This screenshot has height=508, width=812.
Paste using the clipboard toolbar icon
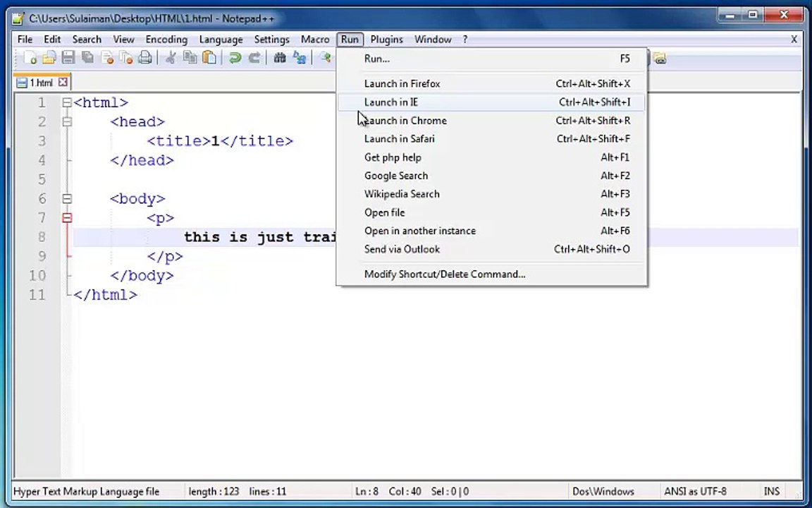[209, 58]
